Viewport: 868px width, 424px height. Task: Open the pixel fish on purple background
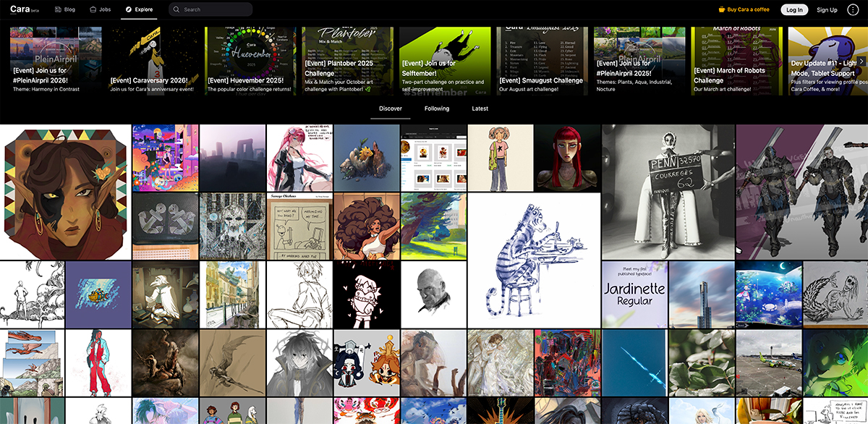98,294
